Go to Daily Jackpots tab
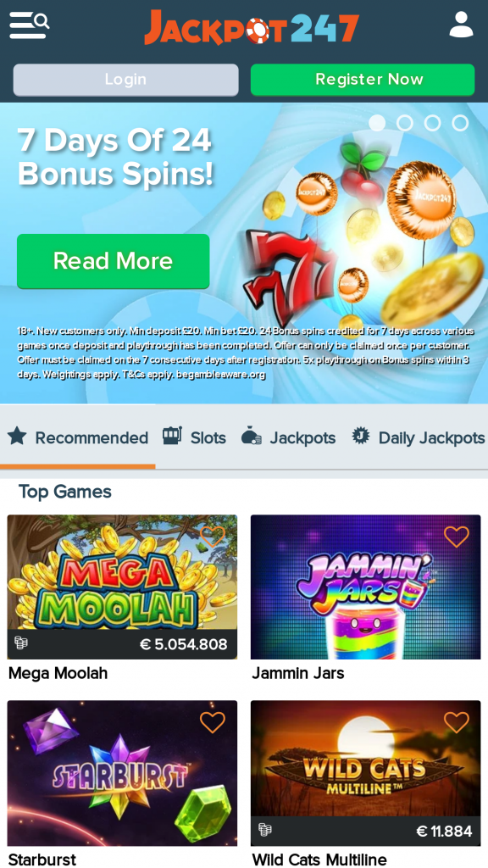The width and height of the screenshot is (488, 868). [419, 437]
